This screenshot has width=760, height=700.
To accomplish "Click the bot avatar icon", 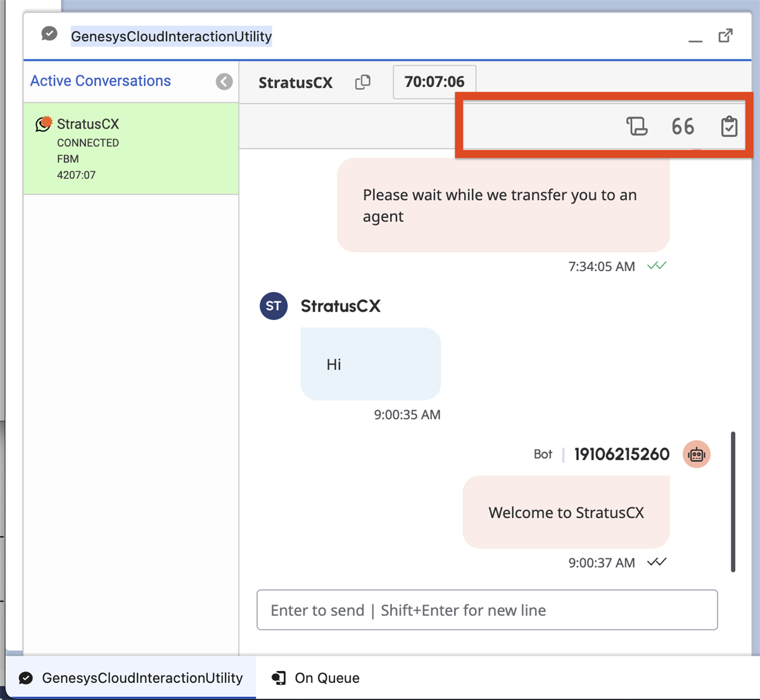I will [697, 454].
